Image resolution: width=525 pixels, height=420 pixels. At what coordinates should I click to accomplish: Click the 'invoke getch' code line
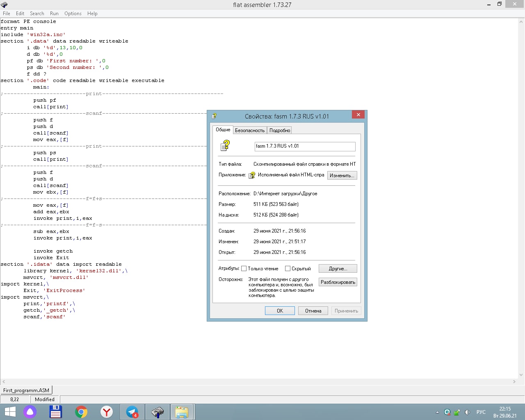point(53,251)
